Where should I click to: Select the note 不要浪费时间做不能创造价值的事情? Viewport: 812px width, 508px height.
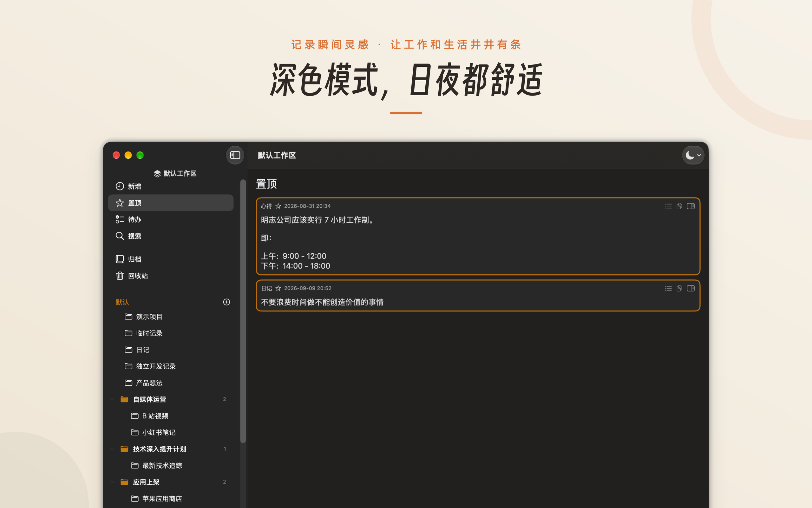pos(478,295)
